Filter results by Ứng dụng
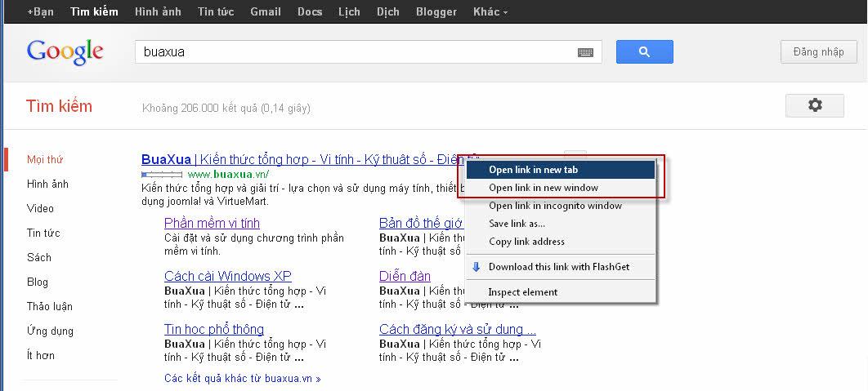Screen dimensions: 868x391 pos(50,331)
